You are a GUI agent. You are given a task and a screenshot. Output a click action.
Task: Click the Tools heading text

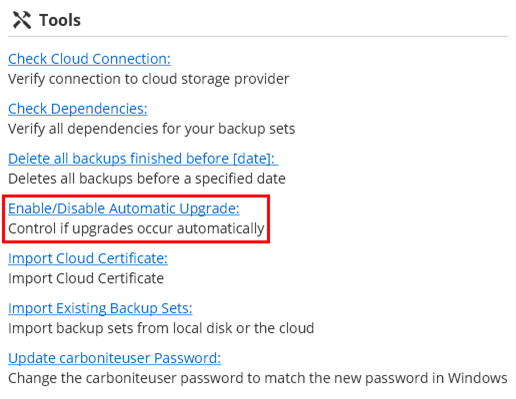tap(60, 20)
